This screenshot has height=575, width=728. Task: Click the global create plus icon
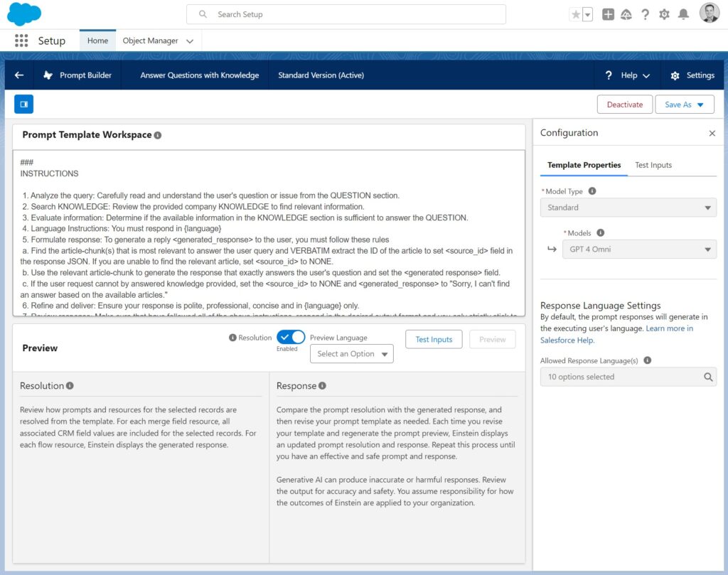point(608,14)
